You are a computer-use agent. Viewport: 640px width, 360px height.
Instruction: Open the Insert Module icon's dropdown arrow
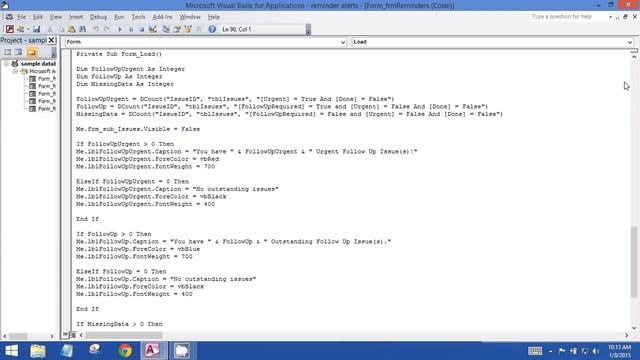pos(28,29)
